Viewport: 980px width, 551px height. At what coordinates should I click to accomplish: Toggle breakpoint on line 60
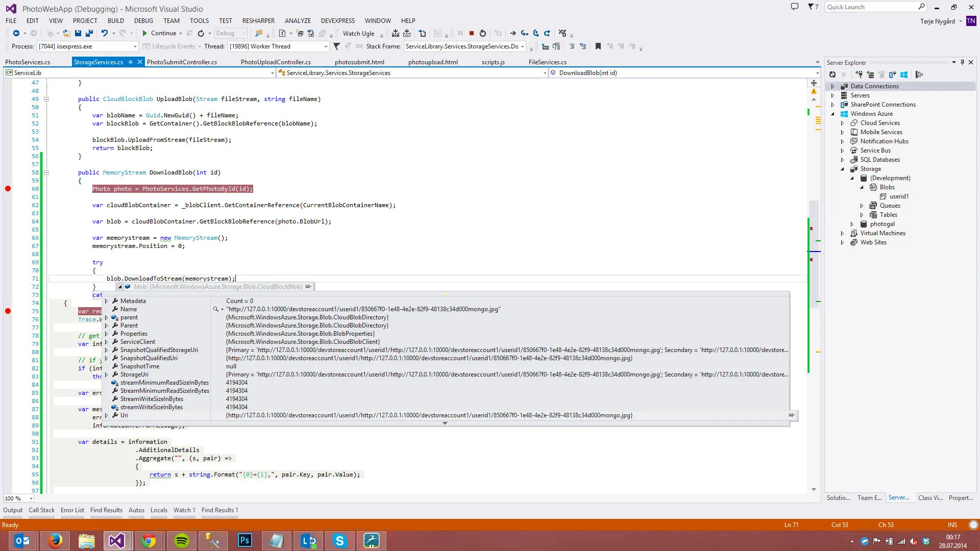[8, 189]
